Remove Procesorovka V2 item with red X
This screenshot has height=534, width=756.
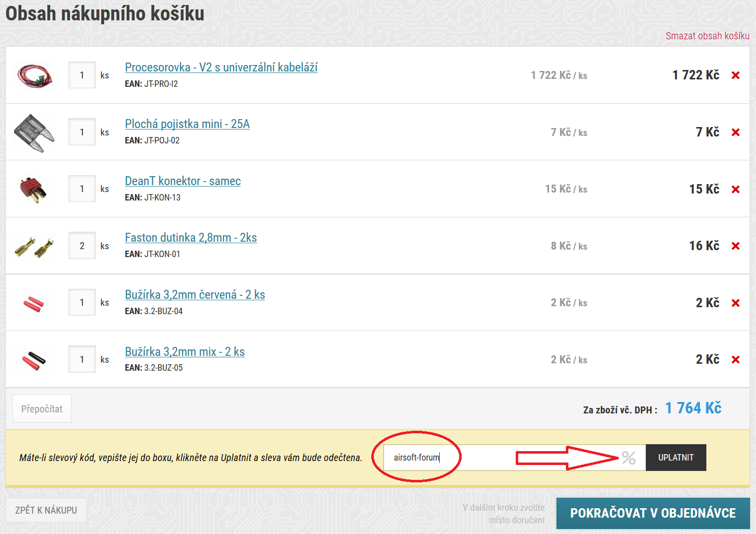tap(736, 75)
